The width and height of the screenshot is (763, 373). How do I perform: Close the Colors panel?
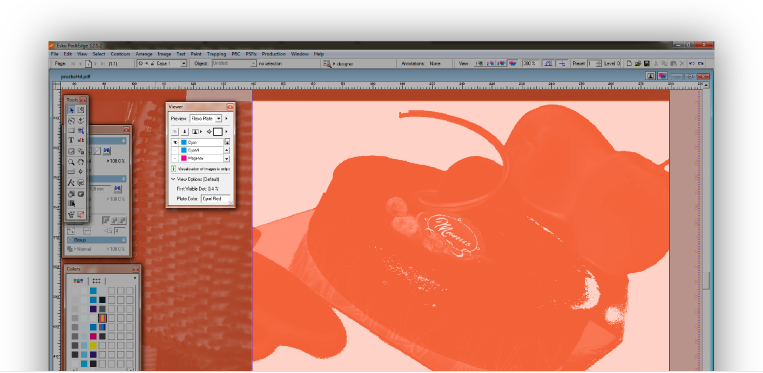click(x=135, y=269)
